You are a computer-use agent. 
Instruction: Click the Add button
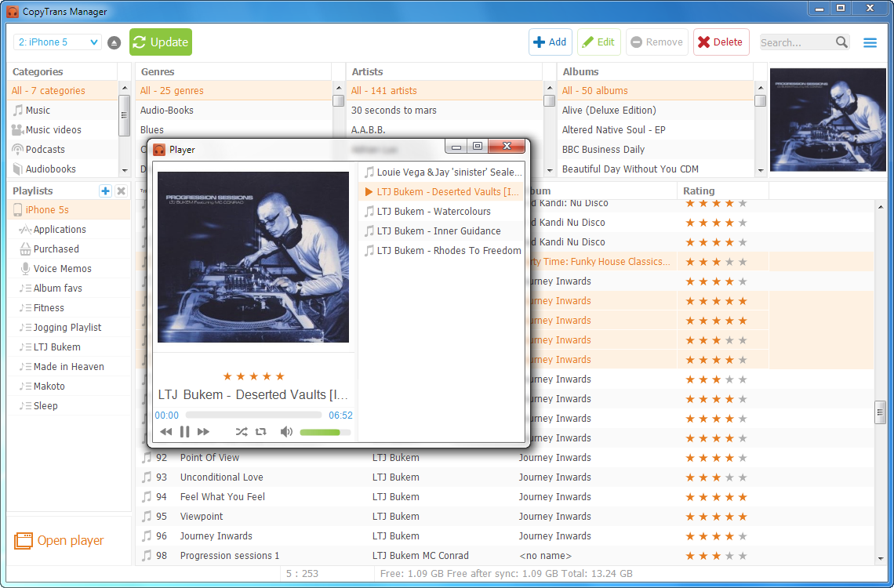point(550,42)
